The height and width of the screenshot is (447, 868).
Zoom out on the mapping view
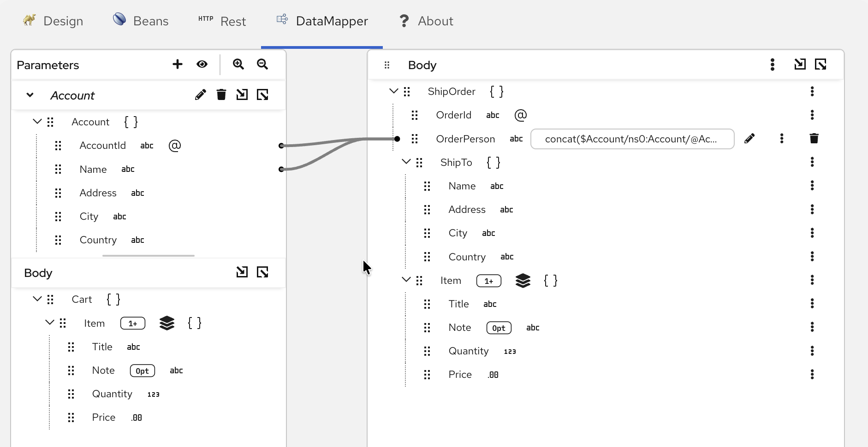(262, 64)
